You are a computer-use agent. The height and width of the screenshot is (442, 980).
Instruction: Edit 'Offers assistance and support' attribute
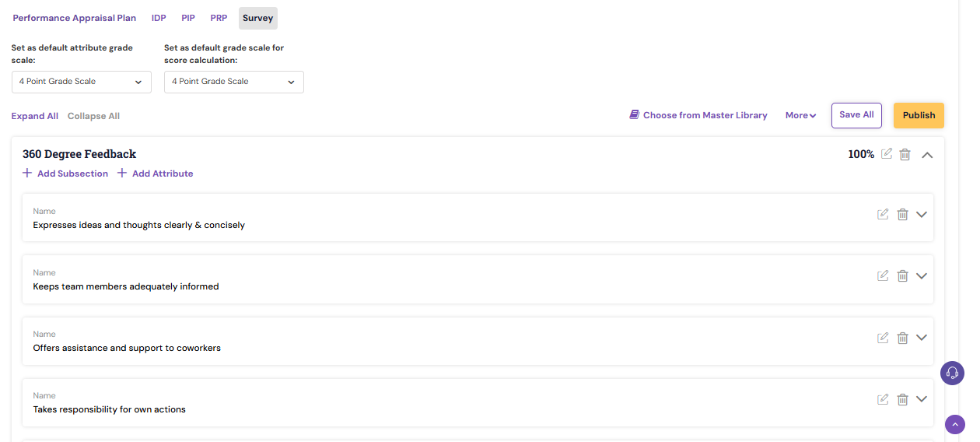pyautogui.click(x=883, y=338)
